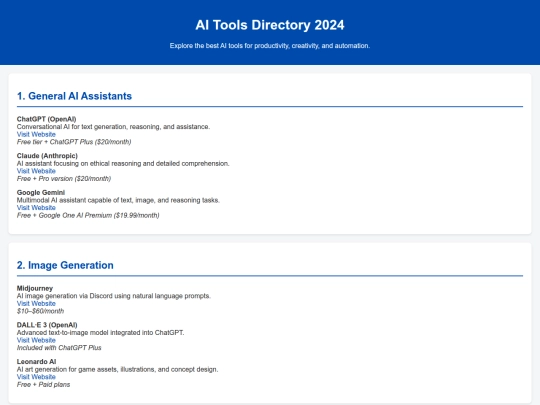The image size is (540, 405).
Task: Open DALL·E 3's Visit Website link
Action: [36, 340]
